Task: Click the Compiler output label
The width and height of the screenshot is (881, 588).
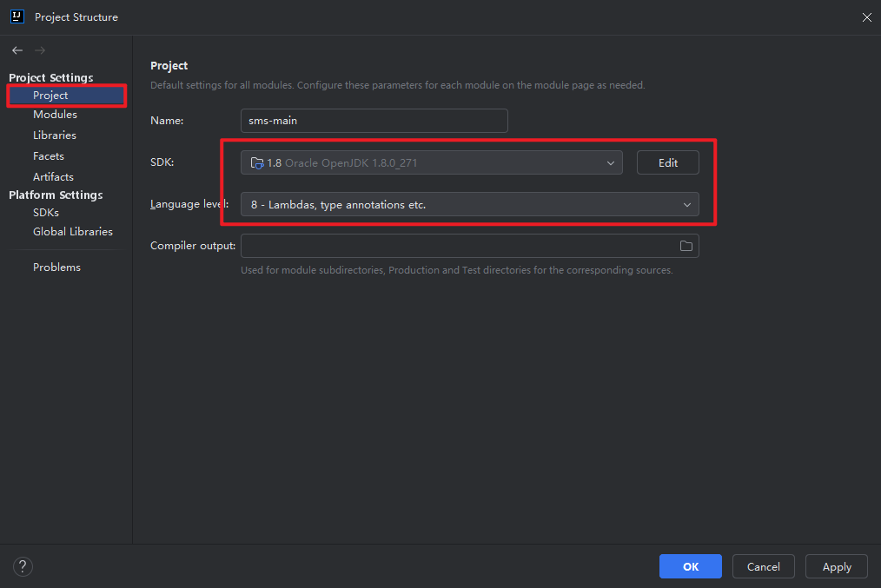Action: 193,246
